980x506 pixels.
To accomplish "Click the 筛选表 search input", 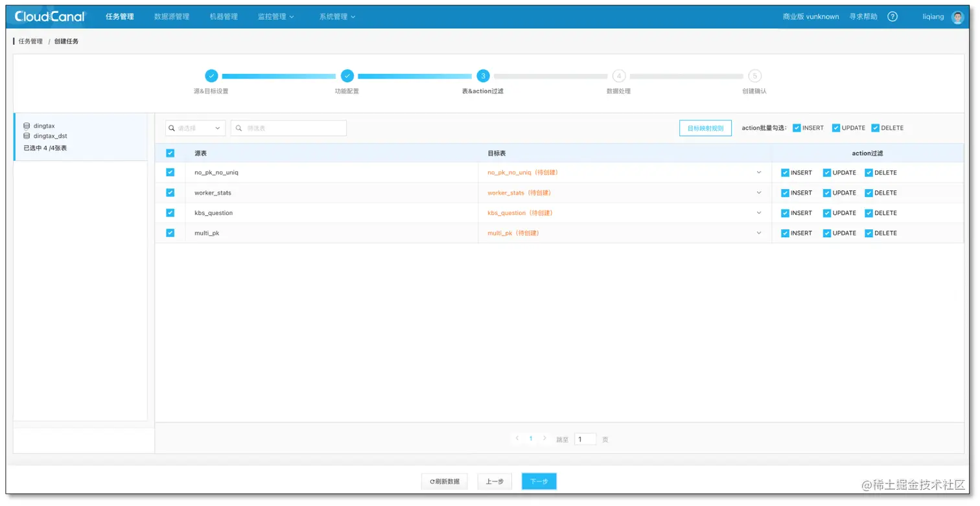I will point(288,128).
